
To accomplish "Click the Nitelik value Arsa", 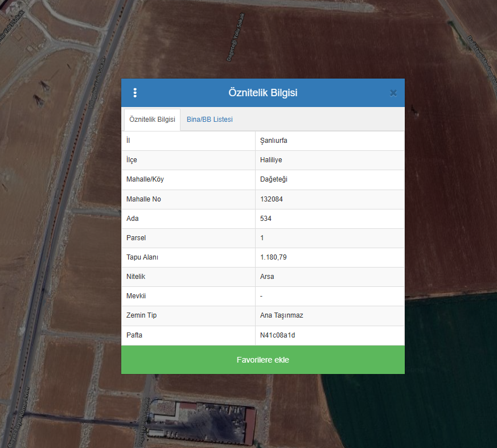I will 267,277.
